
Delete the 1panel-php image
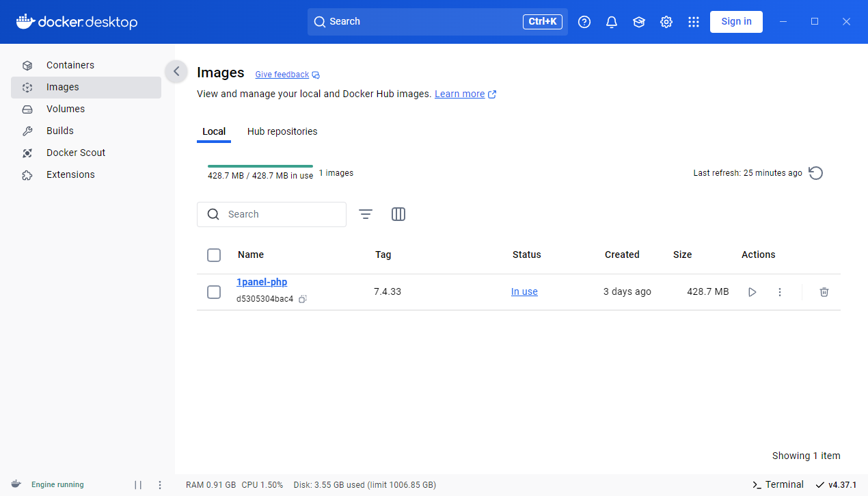[824, 292]
